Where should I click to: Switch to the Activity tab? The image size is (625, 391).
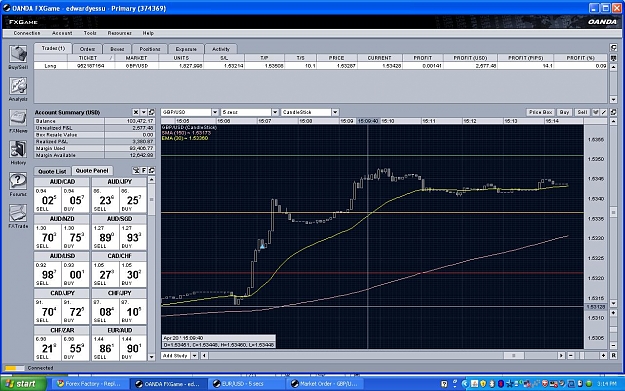click(221, 49)
